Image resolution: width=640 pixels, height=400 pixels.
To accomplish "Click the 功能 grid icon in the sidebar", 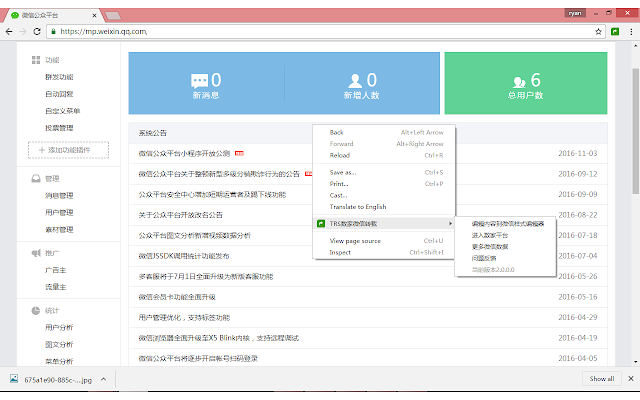I will pyautogui.click(x=36, y=60).
